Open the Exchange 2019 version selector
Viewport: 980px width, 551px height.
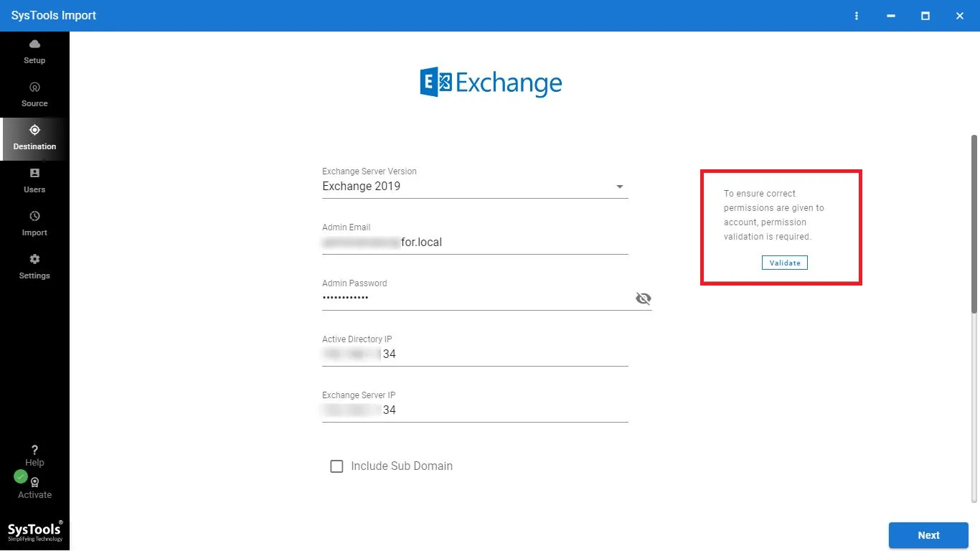466,187
